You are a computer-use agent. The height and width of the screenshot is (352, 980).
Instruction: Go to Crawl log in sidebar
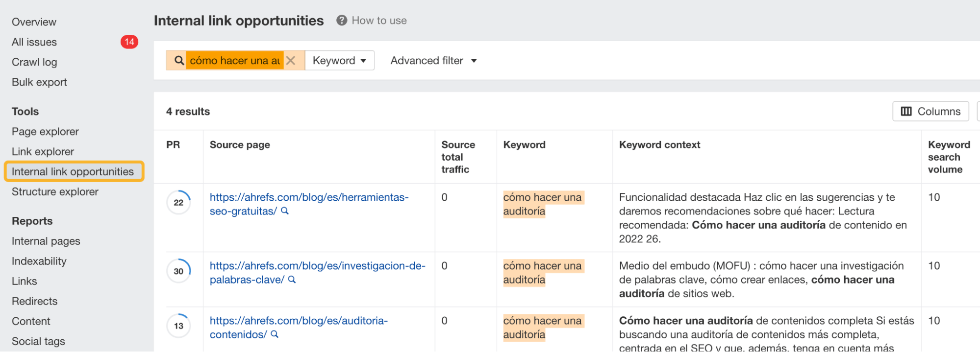(x=34, y=62)
